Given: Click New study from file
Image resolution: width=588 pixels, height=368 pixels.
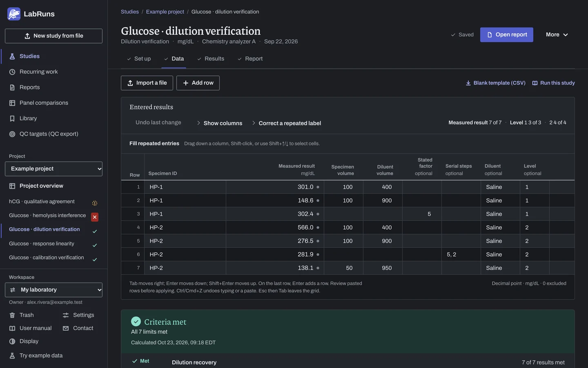Looking at the screenshot, I should [53, 36].
